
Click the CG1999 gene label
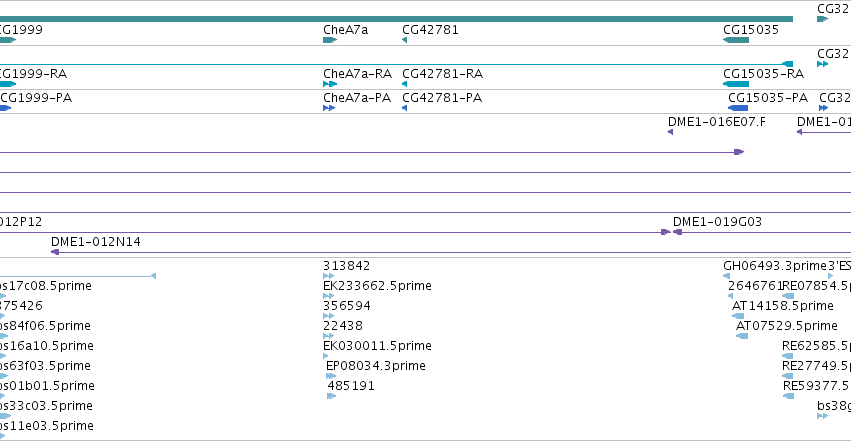[21, 30]
